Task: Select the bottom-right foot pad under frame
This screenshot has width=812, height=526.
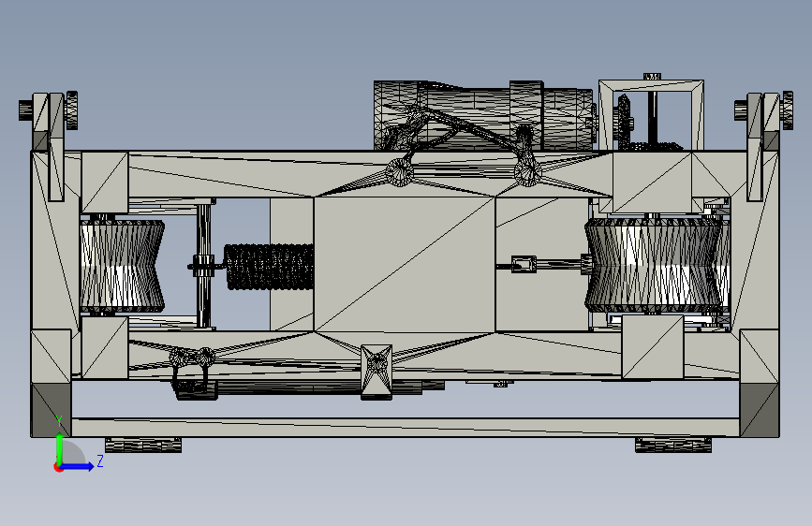Action: click(x=673, y=445)
